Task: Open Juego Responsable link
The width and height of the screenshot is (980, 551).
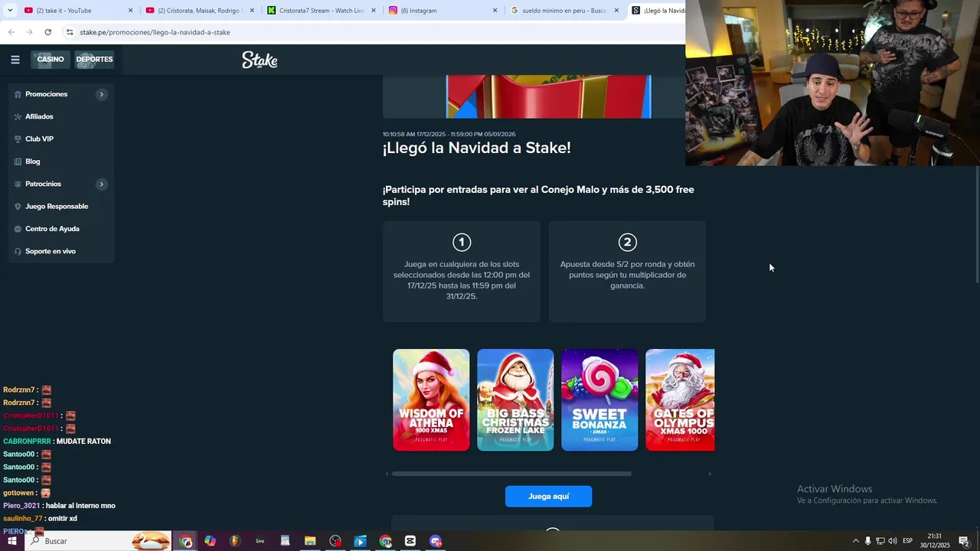Action: point(57,207)
